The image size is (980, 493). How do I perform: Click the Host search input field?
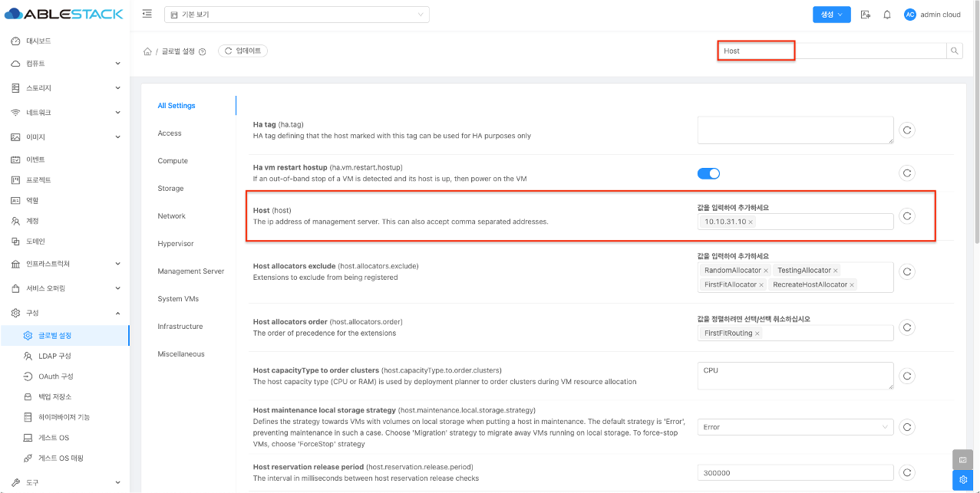click(x=832, y=51)
